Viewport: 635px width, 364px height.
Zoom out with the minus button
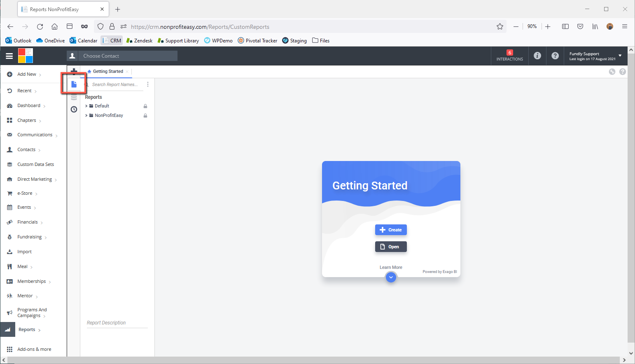(x=516, y=27)
